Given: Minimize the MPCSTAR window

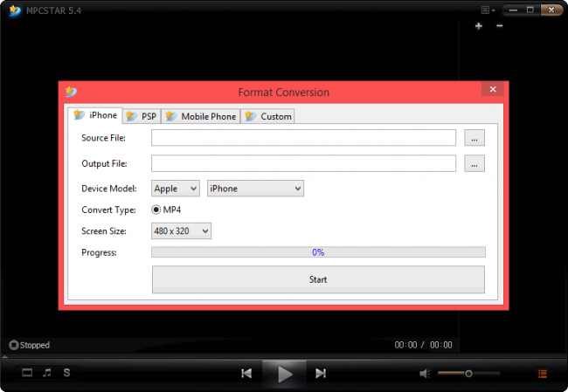Looking at the screenshot, I should coord(513,10).
